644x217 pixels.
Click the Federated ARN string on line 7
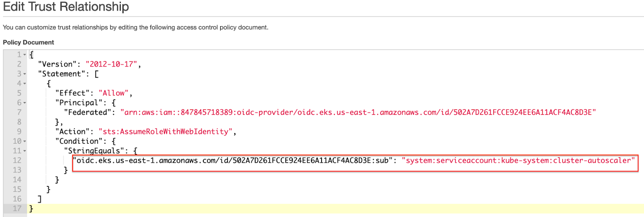(358, 112)
